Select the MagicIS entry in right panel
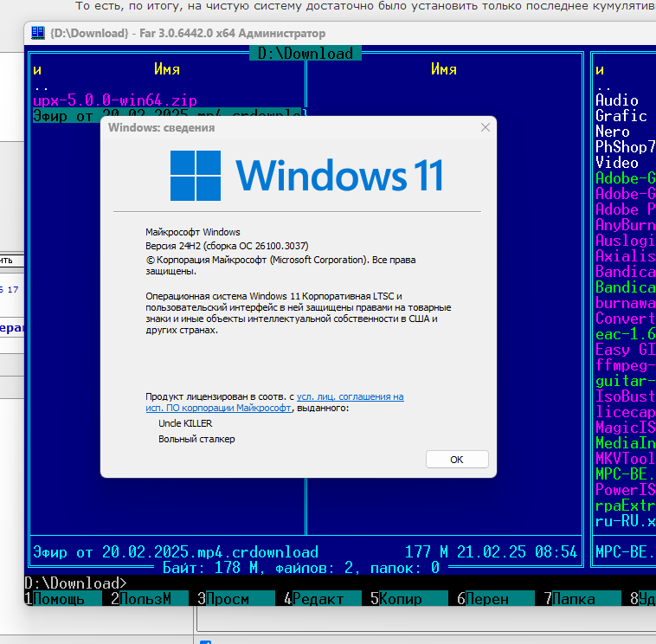 coord(625,428)
